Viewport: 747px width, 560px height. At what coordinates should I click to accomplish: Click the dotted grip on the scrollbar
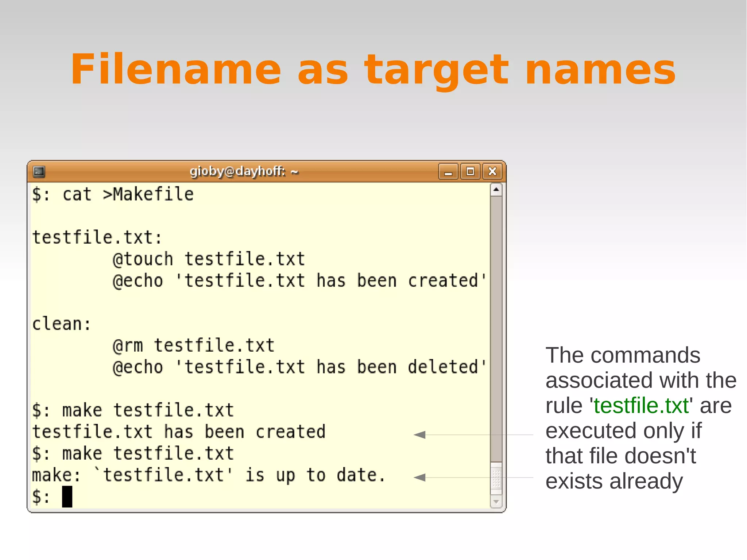496,478
